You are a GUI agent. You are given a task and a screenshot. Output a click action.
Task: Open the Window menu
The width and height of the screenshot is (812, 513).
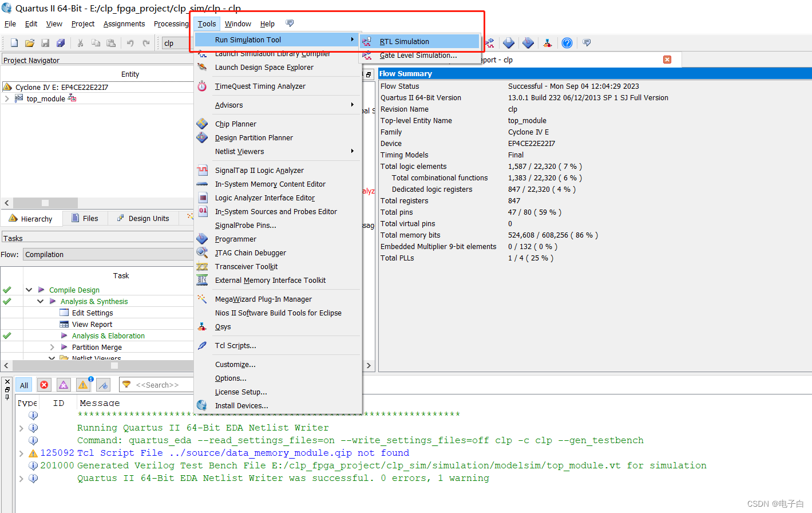pos(238,23)
